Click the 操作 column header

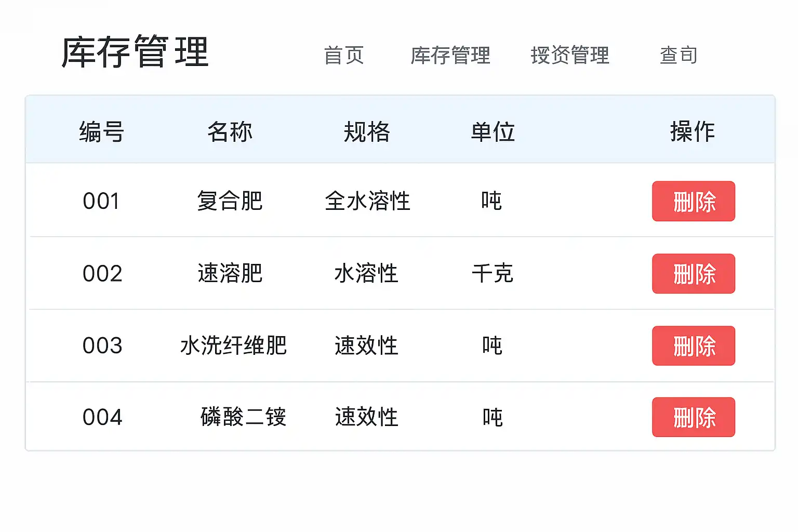click(x=693, y=131)
